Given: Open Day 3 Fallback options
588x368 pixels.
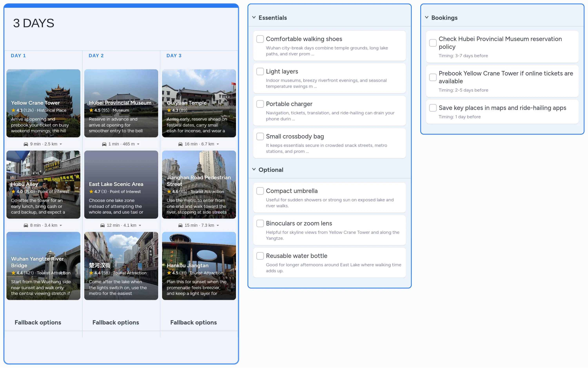Looking at the screenshot, I should coord(193,322).
